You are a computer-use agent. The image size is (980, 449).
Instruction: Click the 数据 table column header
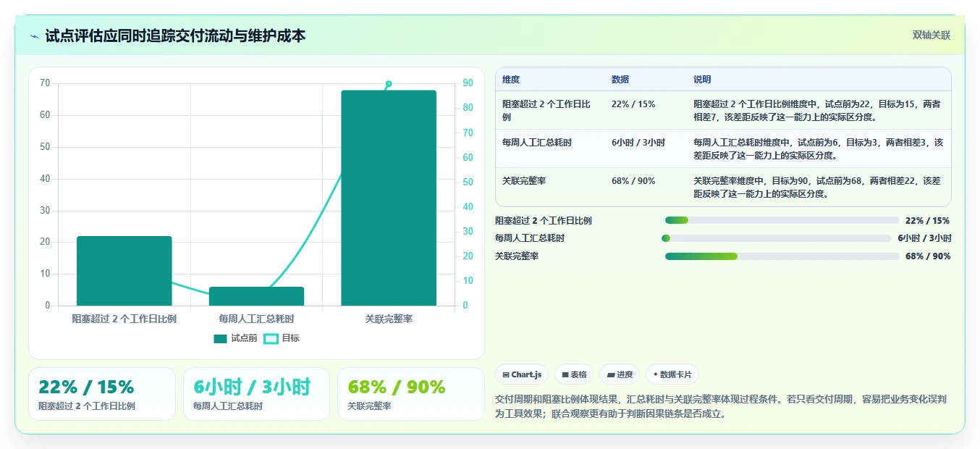620,79
